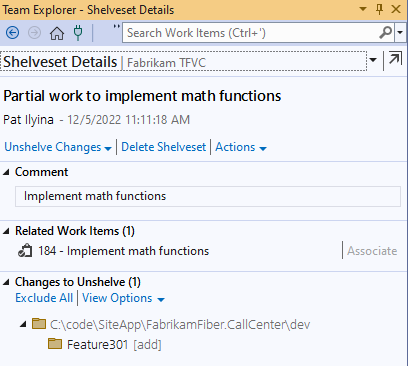408x366 pixels.
Task: Click Team Explorer title bar text
Action: click(x=88, y=10)
